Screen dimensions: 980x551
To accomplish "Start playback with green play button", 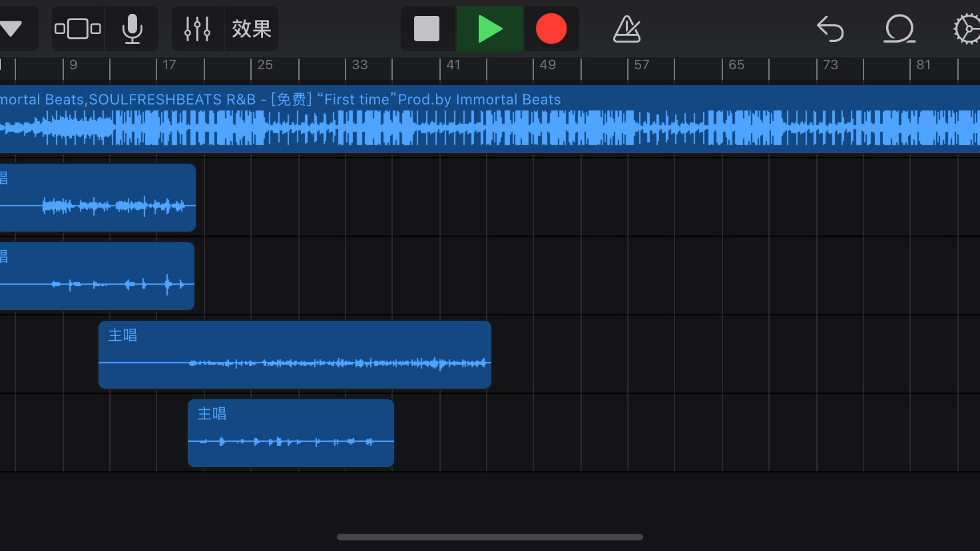I will tap(490, 29).
